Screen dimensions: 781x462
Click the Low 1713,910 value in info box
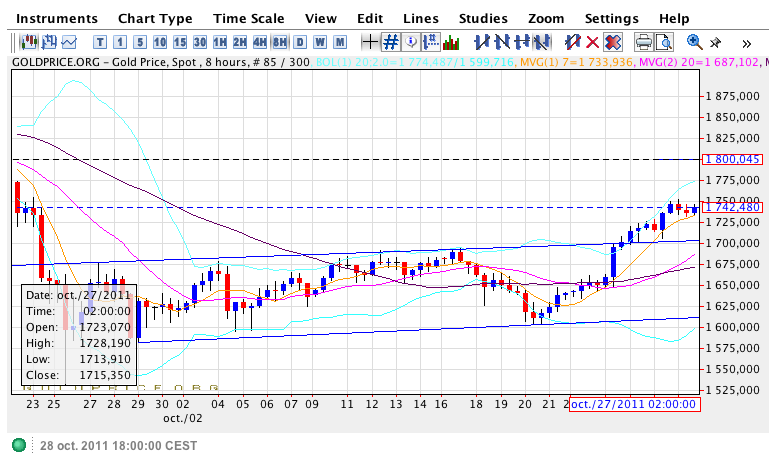pos(105,359)
